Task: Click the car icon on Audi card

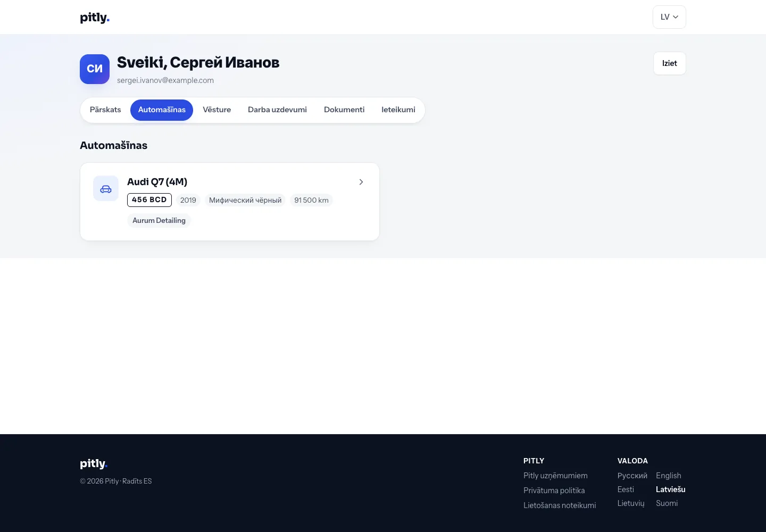Action: (106, 189)
